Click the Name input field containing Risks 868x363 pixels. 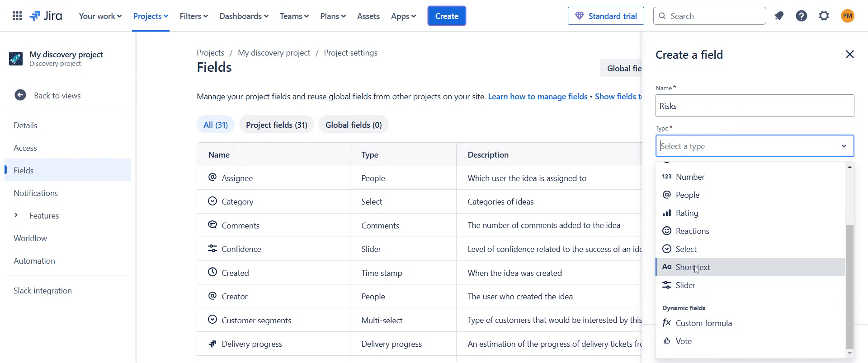tap(755, 106)
